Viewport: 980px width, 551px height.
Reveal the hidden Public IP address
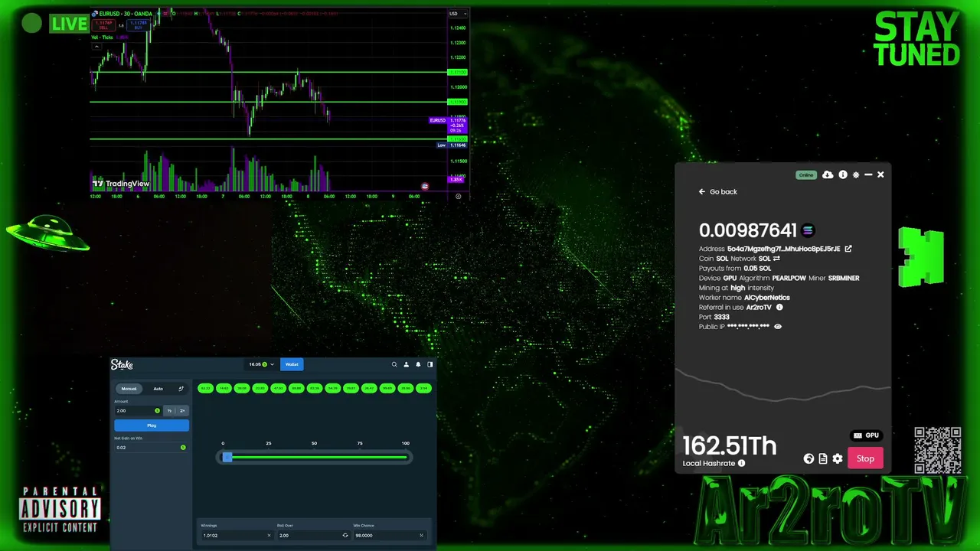pyautogui.click(x=778, y=327)
